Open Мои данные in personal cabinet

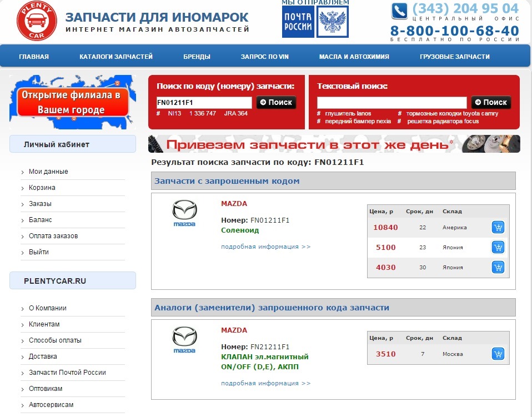48,172
